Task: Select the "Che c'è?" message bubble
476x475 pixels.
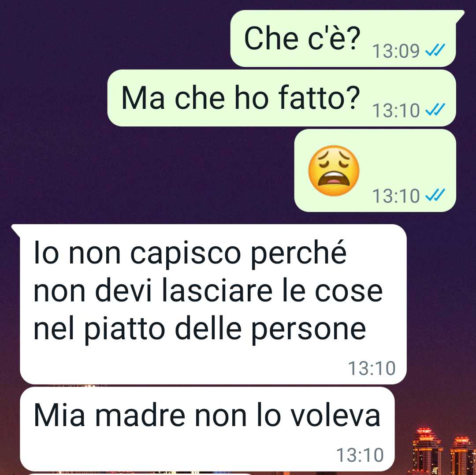Action: [343, 38]
